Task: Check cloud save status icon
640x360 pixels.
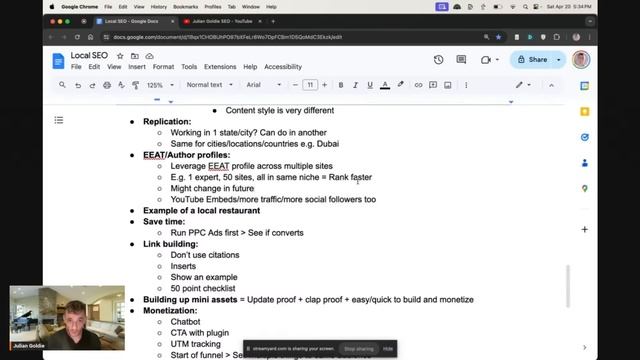Action: (x=149, y=56)
